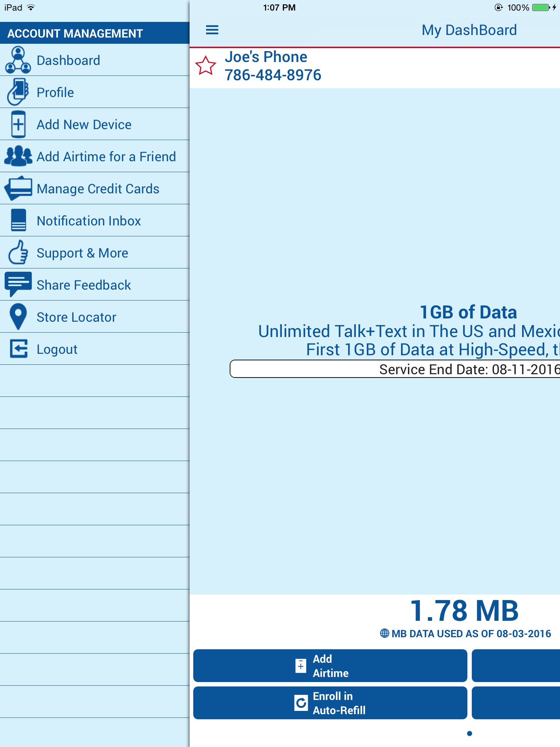560x747 pixels.
Task: Tap the Dashboard people-network icon
Action: click(18, 60)
